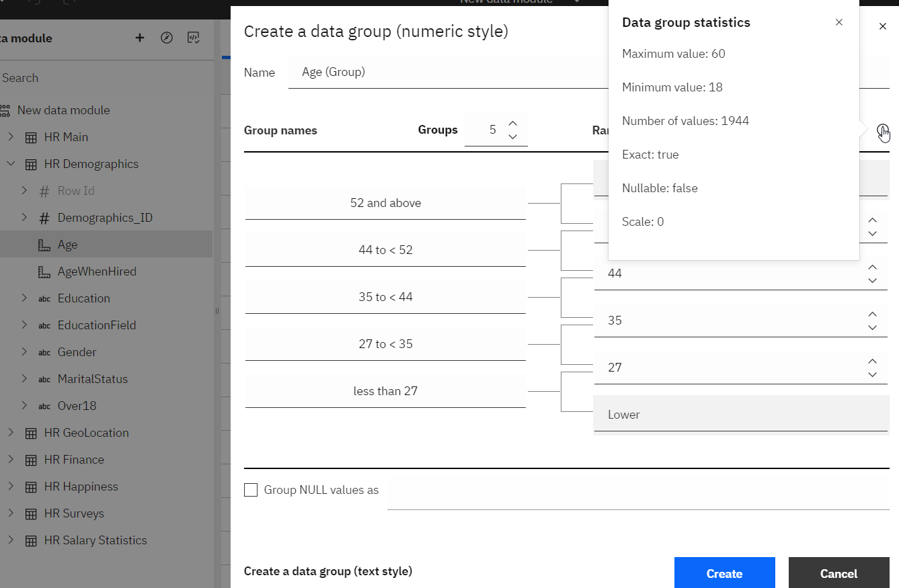Image resolution: width=899 pixels, height=588 pixels.
Task: Decrease the range value 27 with the down arrow
Action: [872, 374]
